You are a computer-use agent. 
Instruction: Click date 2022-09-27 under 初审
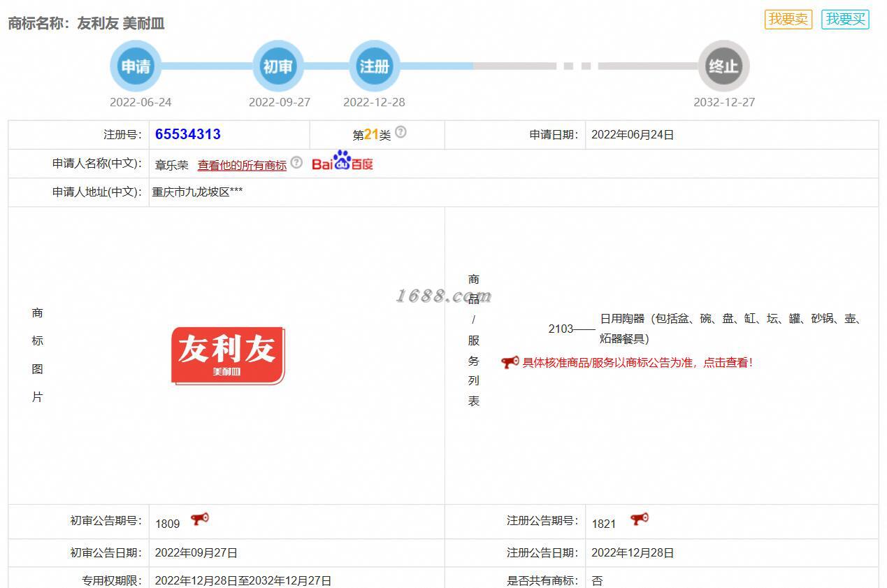coord(280,102)
